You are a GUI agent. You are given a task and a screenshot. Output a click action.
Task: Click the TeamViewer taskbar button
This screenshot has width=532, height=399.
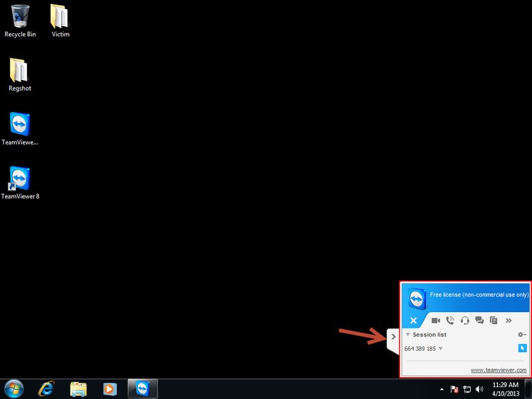143,388
